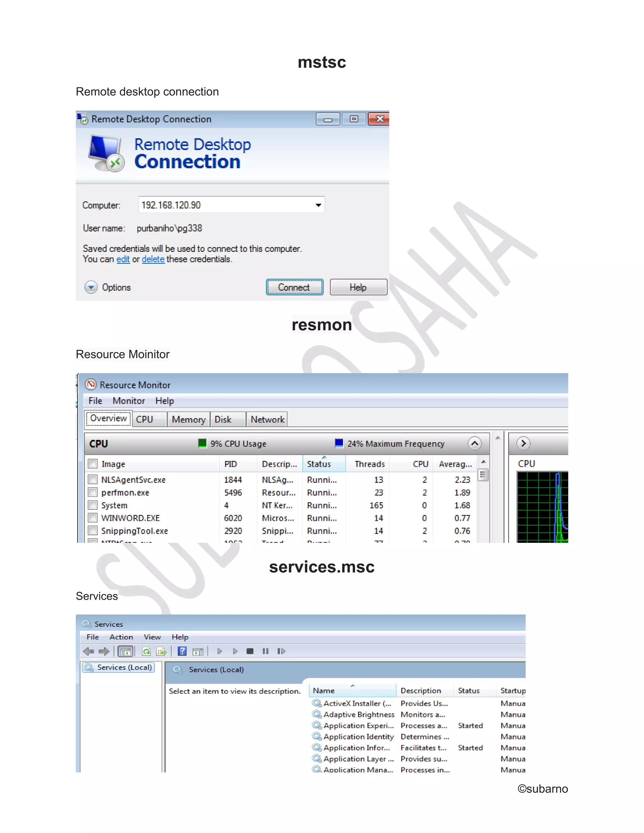
Task: Select the perfmon.exe process name
Action: point(125,492)
